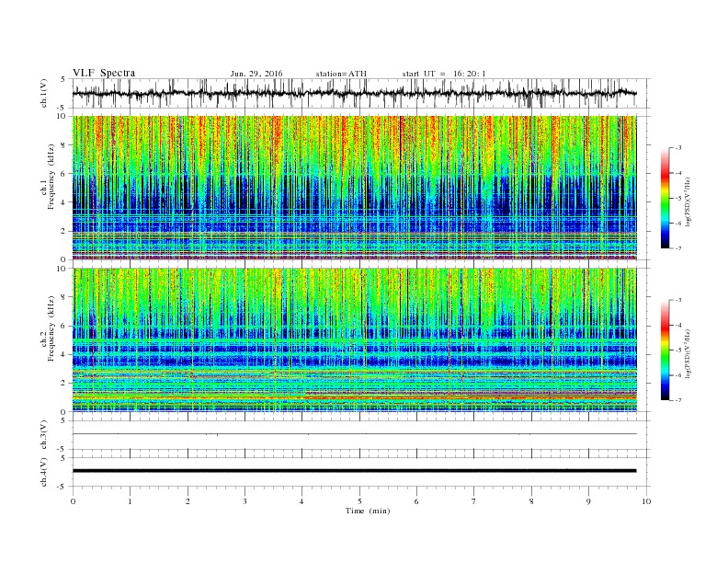Click the upper PSD color bar for ch.1
The height and width of the screenshot is (563, 728).
665,198
